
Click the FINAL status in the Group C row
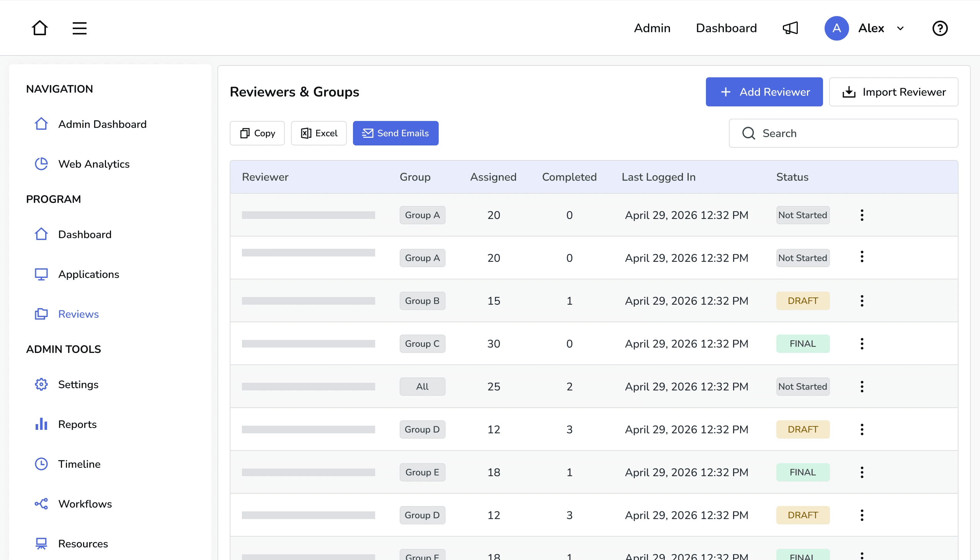[803, 343]
